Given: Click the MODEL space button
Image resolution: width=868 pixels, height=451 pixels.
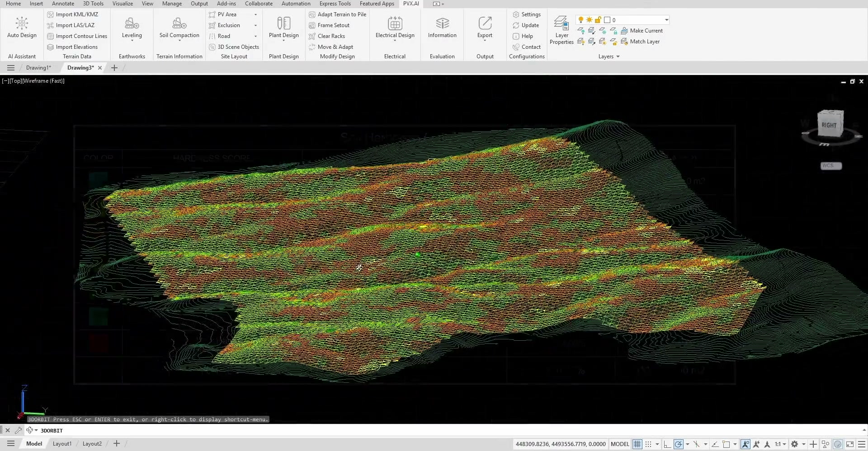Looking at the screenshot, I should [620, 444].
